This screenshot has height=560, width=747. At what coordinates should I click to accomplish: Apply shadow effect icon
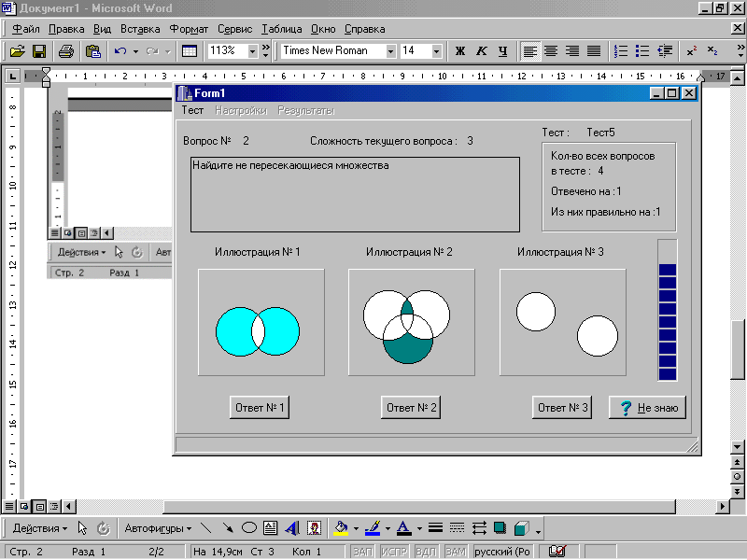pyautogui.click(x=500, y=528)
